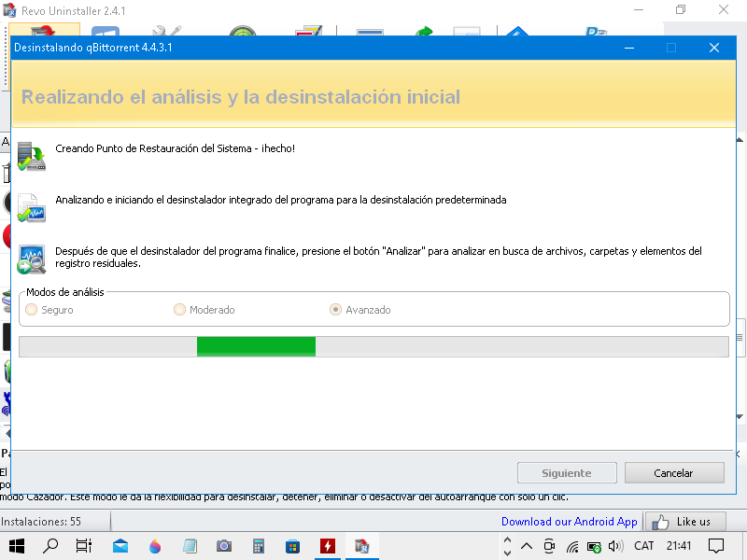Screen dimensions: 747x560
Task: Open Notepad from the taskbar
Action: tap(190, 546)
